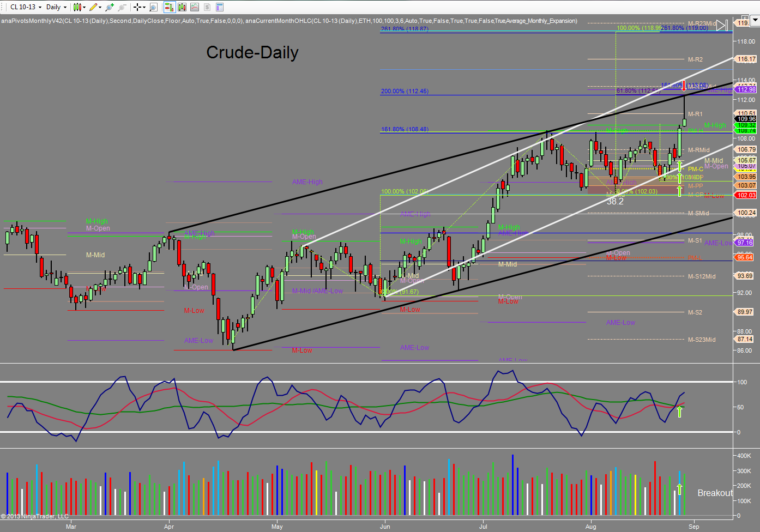This screenshot has height=532, width=760.
Task: Click the M-S23Mid pivot label
Action: (x=702, y=340)
